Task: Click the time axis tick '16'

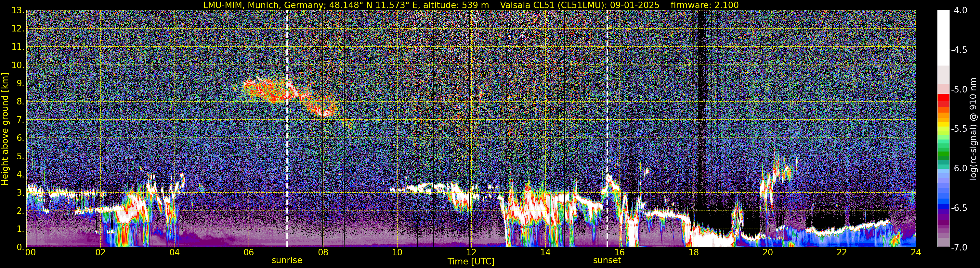Action: 619,252
